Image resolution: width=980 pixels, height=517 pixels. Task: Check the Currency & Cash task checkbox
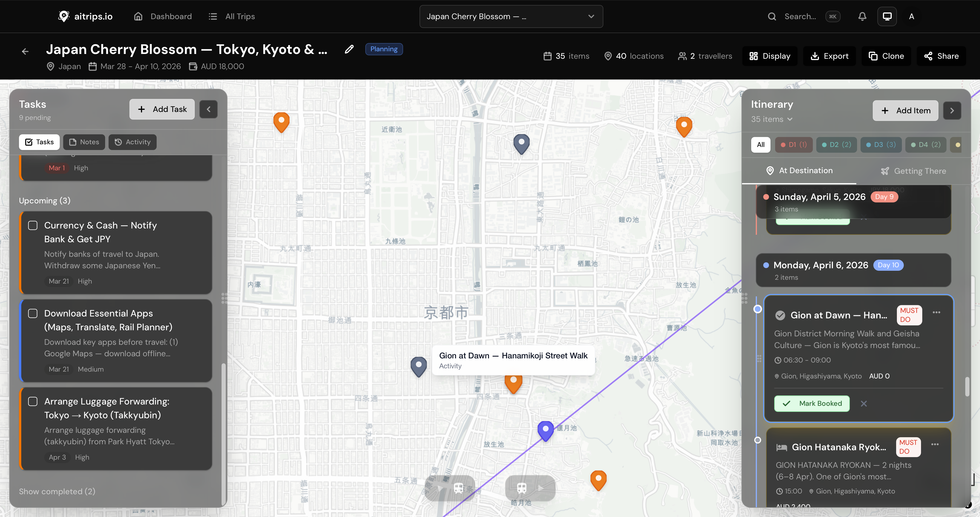click(33, 225)
